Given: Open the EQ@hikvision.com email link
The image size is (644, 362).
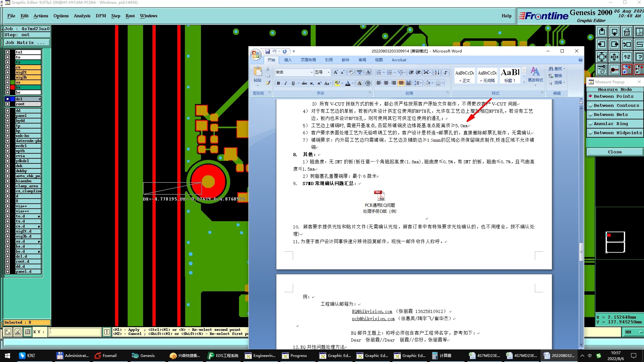Looking at the screenshot, I should (372, 311).
